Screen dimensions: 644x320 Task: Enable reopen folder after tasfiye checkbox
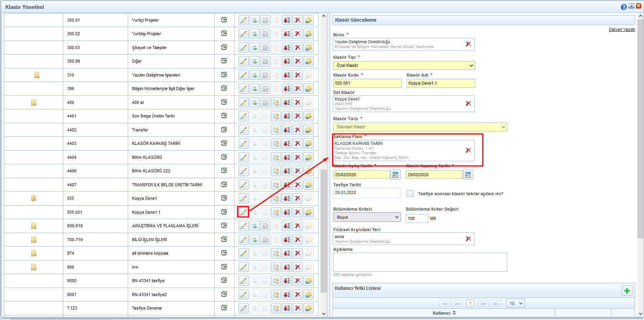pos(410,194)
